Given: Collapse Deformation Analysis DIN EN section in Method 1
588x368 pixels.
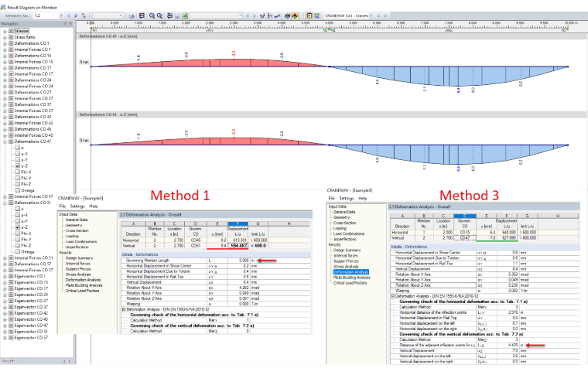Looking at the screenshot, I should [x=123, y=309].
